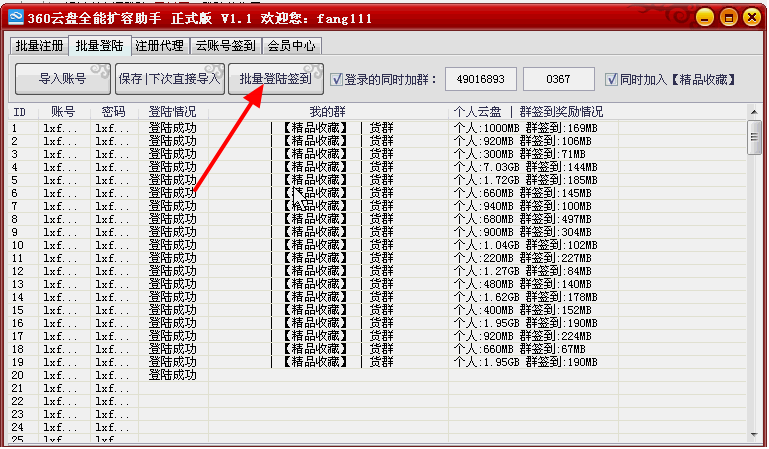
Task: Click the 账号 column header
Action: pos(65,112)
